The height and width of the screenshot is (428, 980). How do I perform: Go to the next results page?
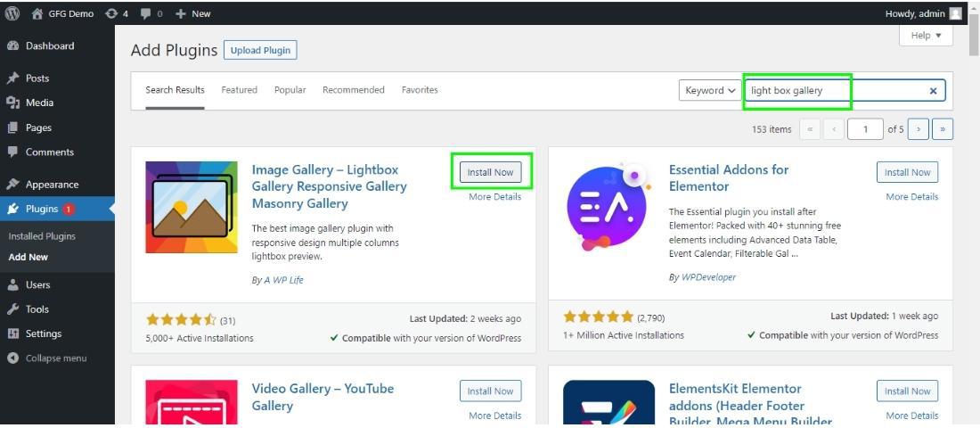pos(919,129)
